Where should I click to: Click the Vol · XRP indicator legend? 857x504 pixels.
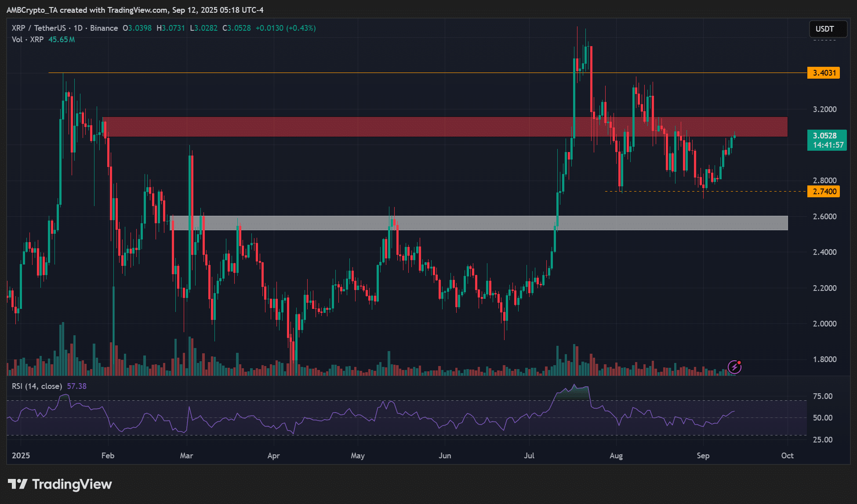[x=28, y=40]
